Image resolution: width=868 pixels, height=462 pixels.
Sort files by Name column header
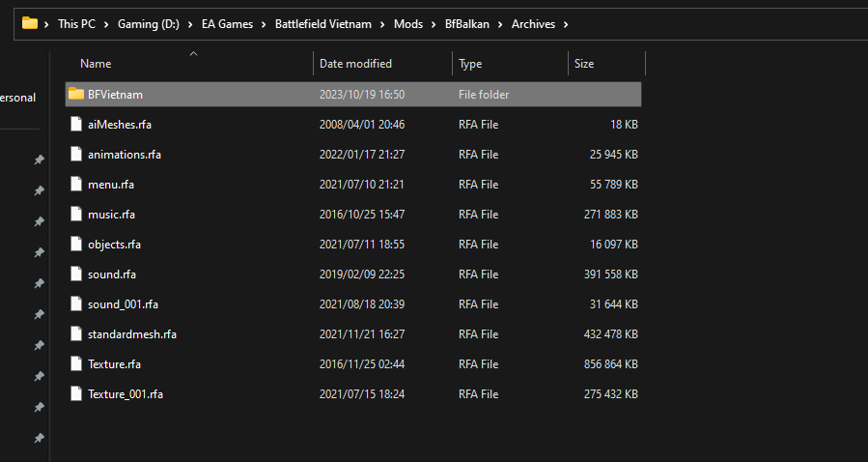(x=96, y=64)
